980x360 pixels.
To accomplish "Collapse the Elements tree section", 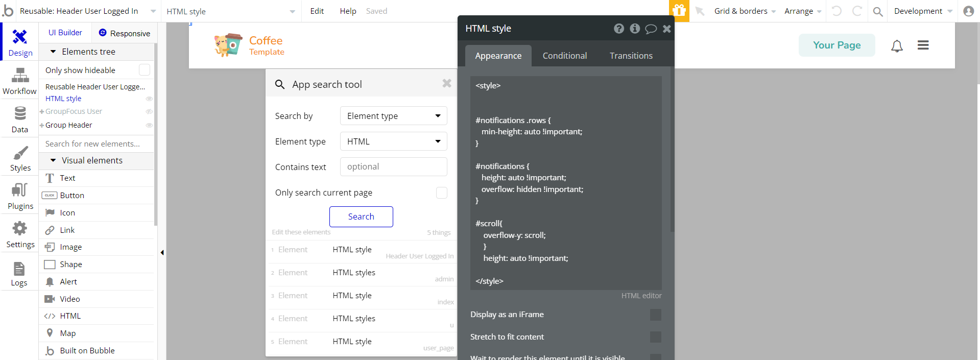I will (x=53, y=52).
